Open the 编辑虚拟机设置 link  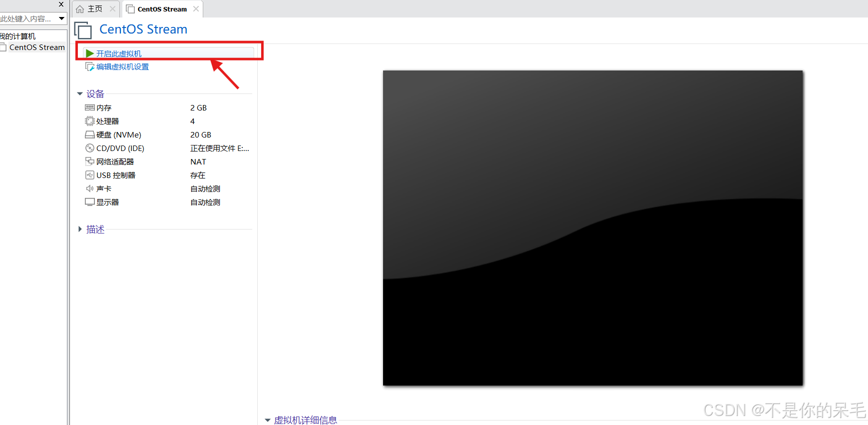[x=122, y=66]
